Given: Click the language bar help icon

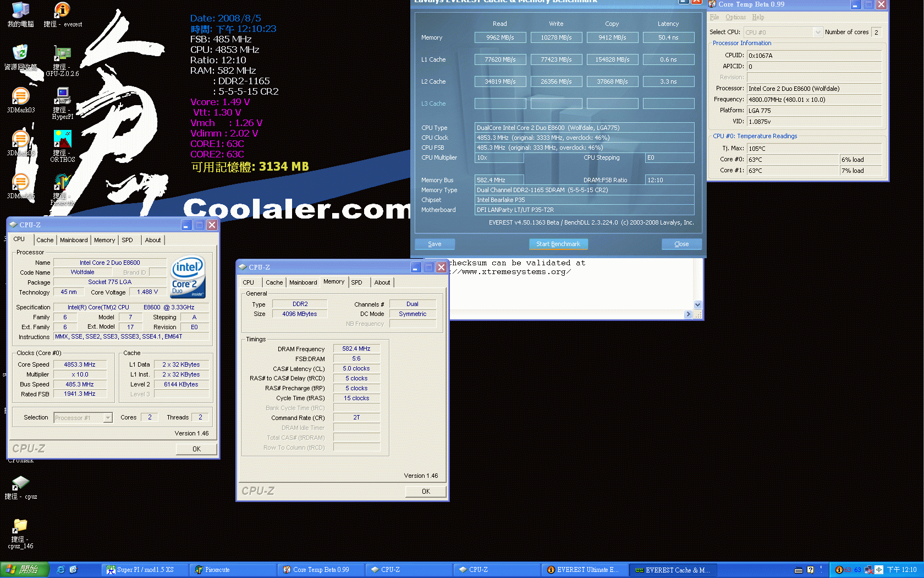Looking at the screenshot, I should [x=810, y=570].
